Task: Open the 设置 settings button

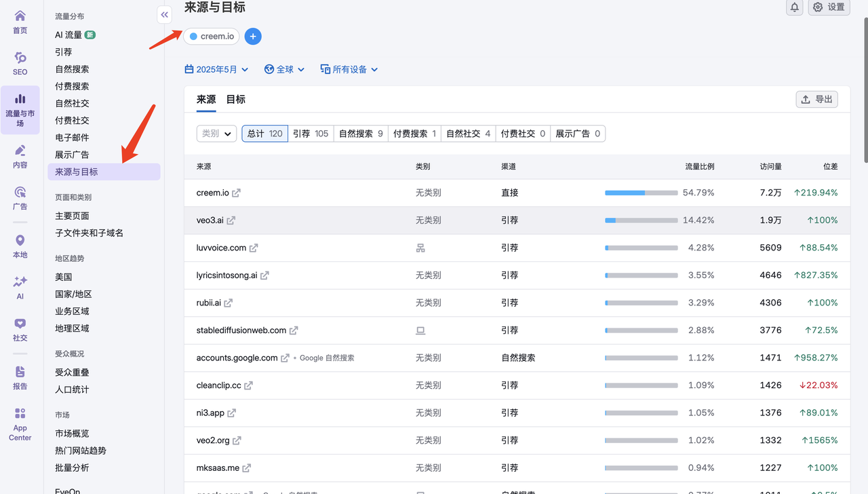Action: [x=829, y=7]
